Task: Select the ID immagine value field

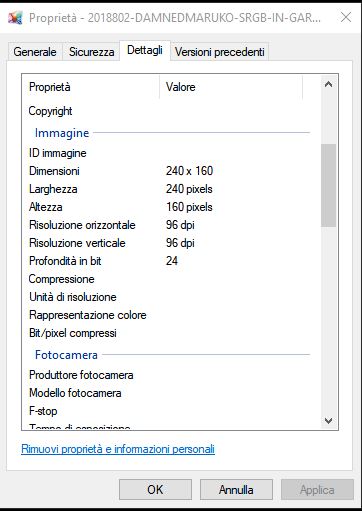Action: (238, 153)
